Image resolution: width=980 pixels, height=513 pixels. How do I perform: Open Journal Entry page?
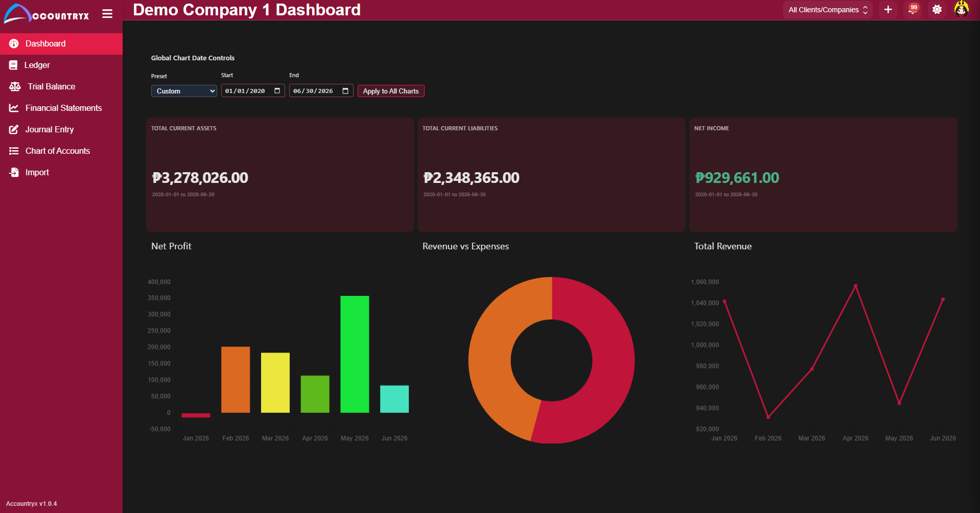[x=61, y=129]
